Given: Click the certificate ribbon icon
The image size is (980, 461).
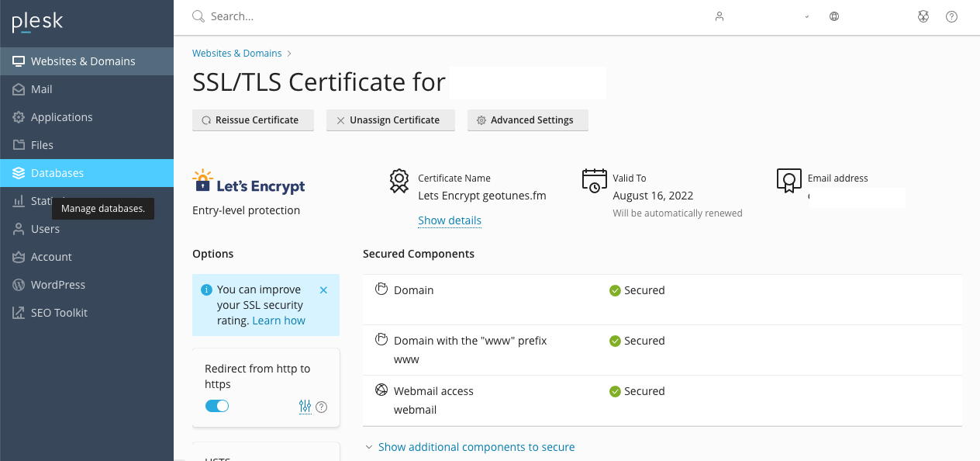Looking at the screenshot, I should (399, 181).
